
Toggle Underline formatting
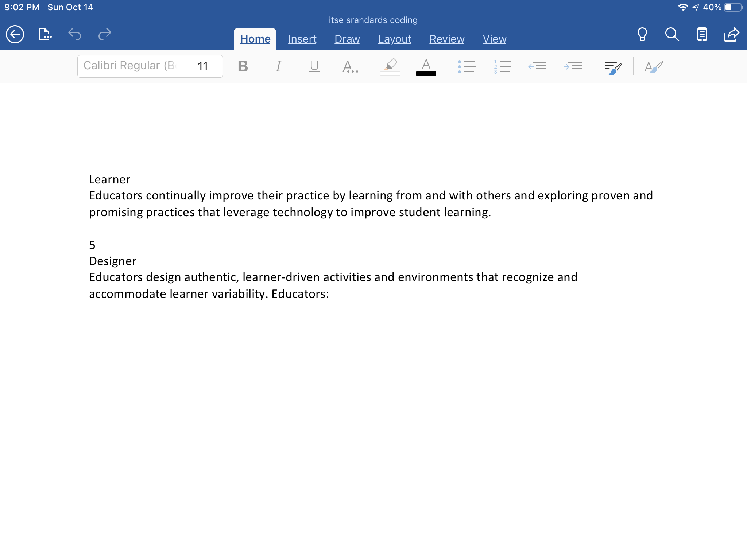314,66
